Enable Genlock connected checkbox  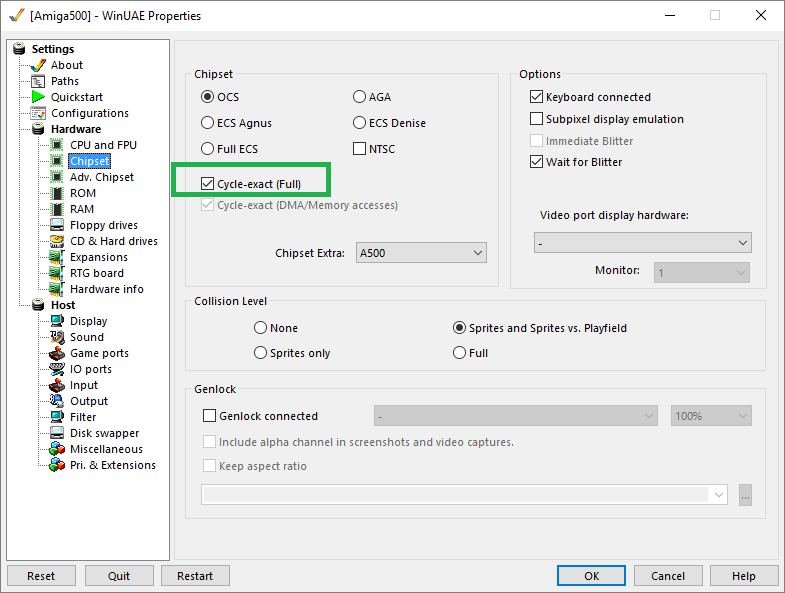coord(209,416)
